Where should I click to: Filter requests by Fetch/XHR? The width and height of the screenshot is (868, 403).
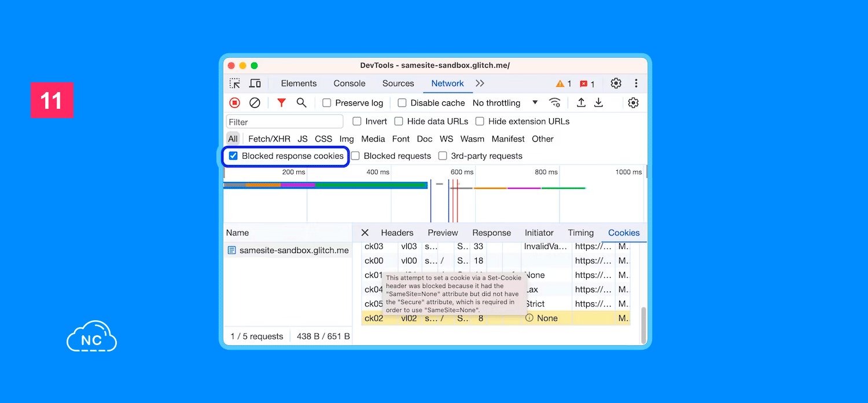point(269,139)
